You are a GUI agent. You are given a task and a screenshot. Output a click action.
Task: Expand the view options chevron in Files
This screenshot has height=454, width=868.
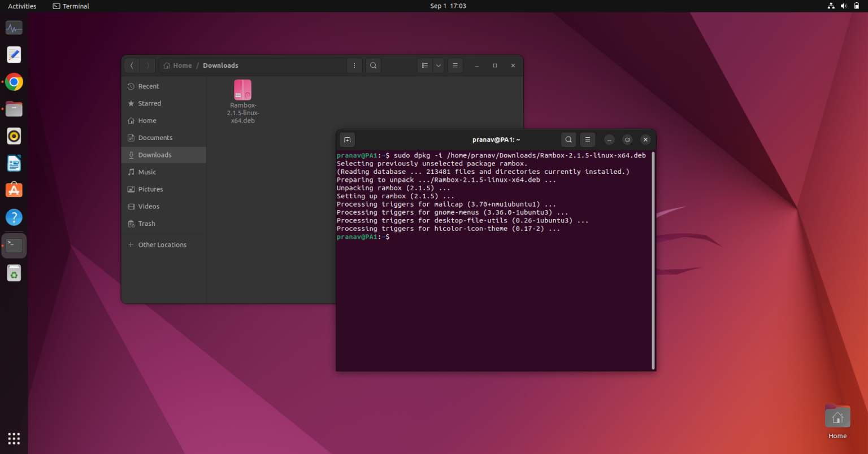438,66
